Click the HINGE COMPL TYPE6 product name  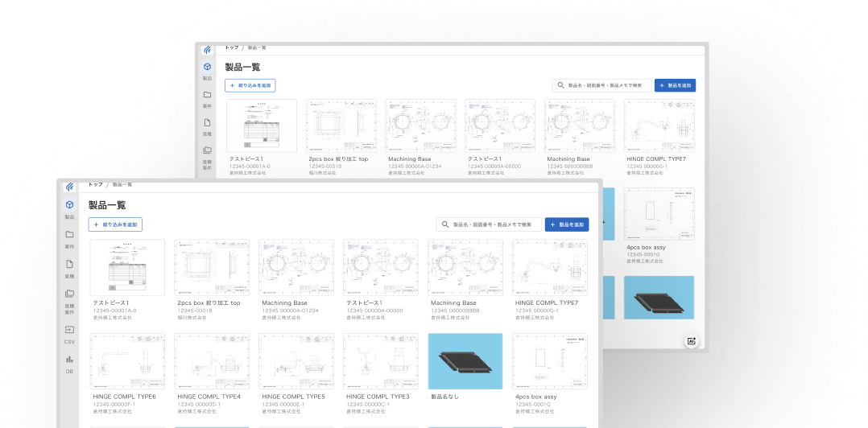125,397
